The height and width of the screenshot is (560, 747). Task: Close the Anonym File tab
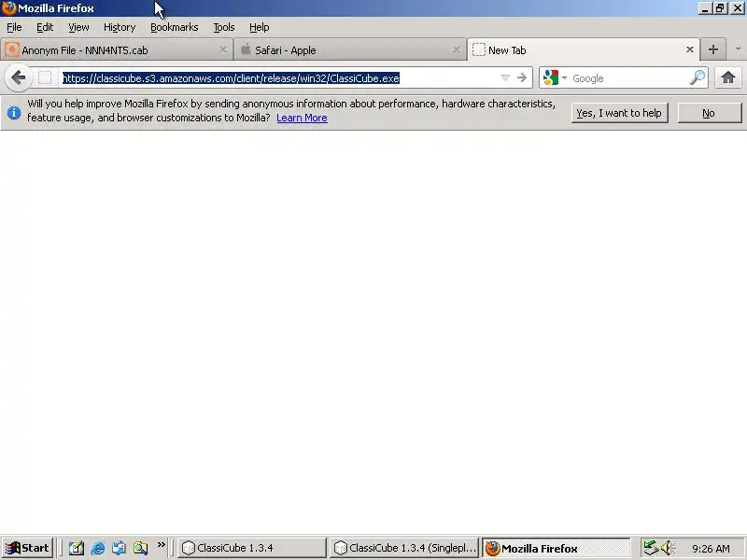(222, 49)
